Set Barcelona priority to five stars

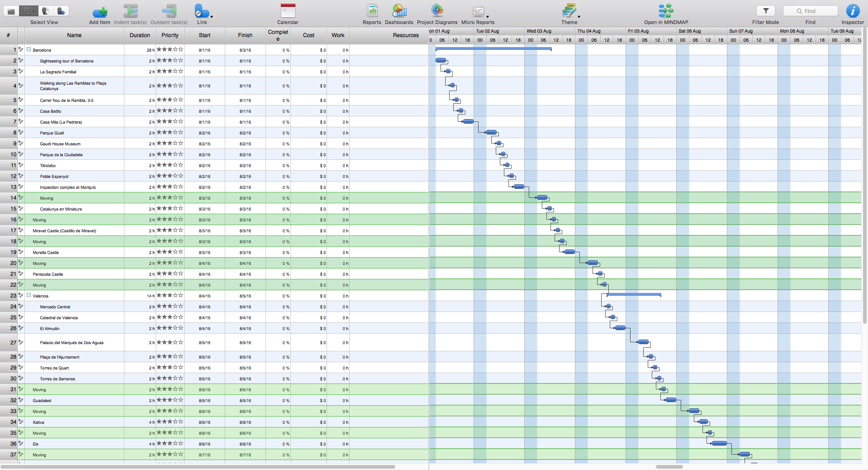coord(181,50)
